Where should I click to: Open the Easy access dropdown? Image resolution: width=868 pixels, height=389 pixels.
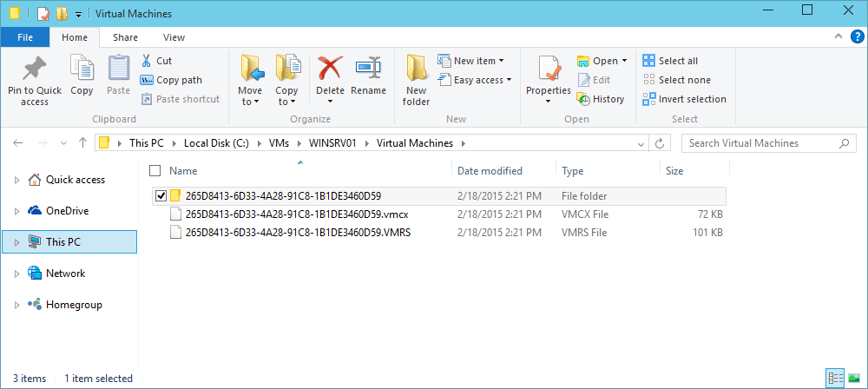[x=475, y=80]
